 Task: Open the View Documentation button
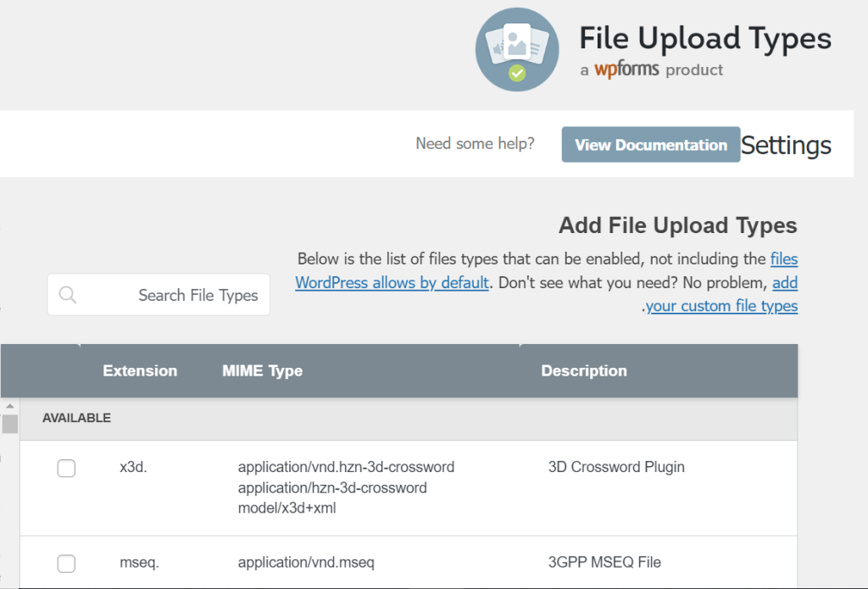pos(650,145)
